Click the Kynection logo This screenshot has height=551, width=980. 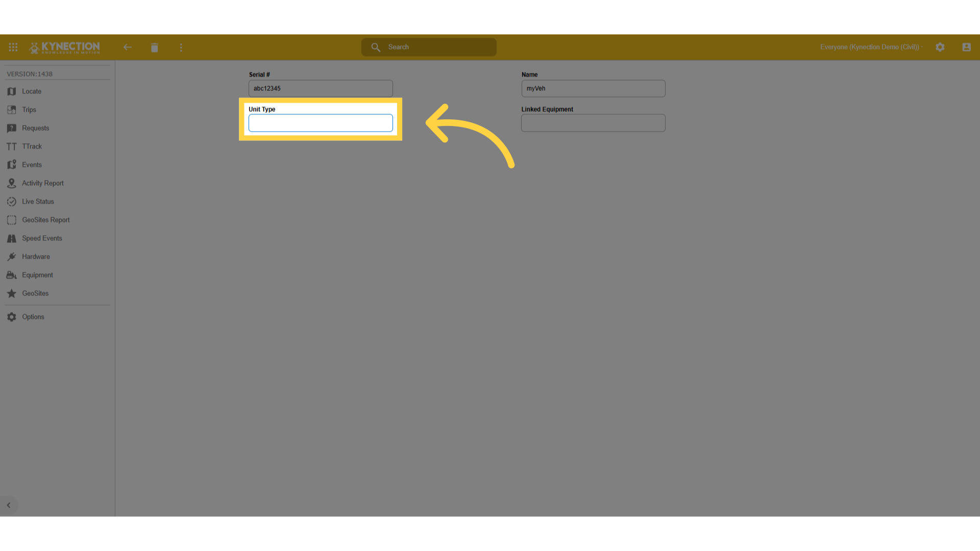click(x=64, y=47)
